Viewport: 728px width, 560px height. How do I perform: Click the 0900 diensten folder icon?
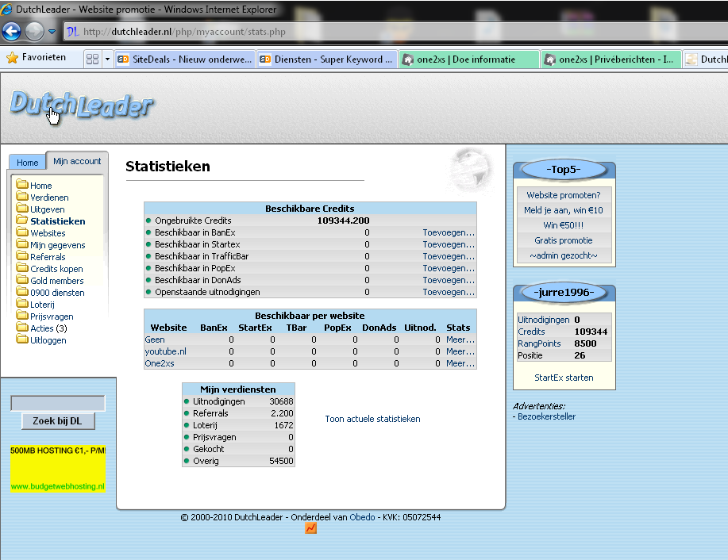click(21, 291)
